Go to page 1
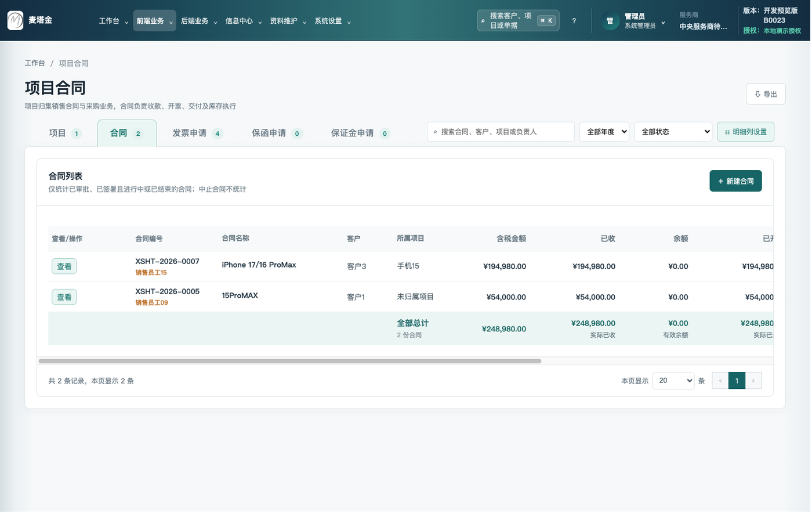 (738, 381)
